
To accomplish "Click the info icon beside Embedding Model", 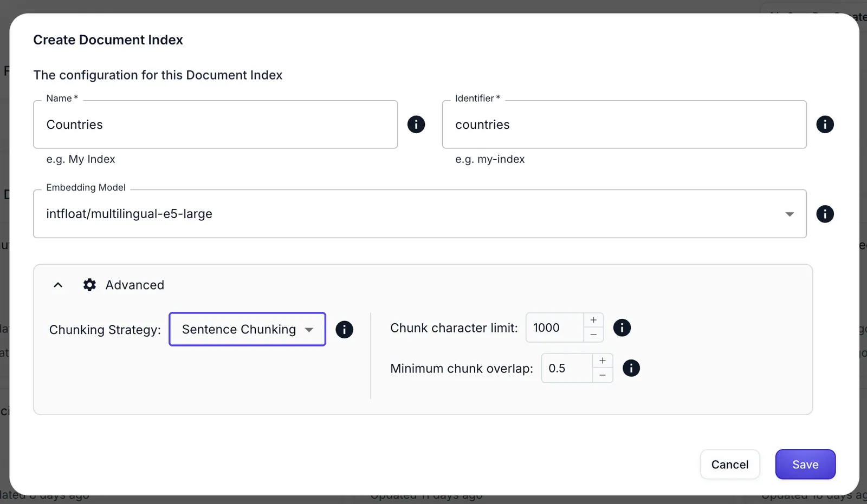I will pyautogui.click(x=825, y=214).
